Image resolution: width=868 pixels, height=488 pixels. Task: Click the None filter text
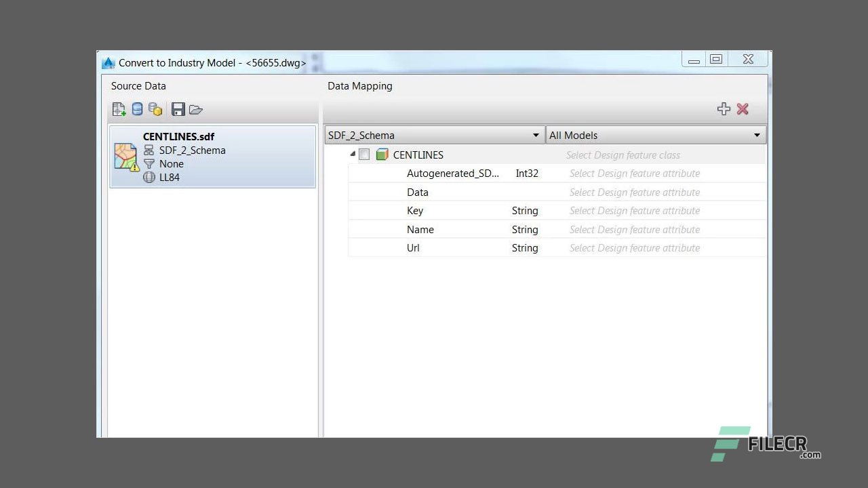point(172,164)
